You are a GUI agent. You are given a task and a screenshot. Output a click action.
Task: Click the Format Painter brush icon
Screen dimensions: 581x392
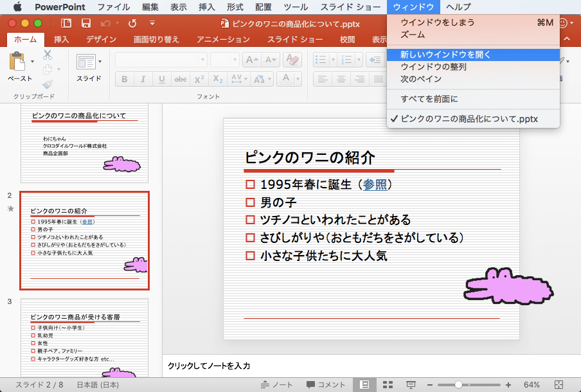click(48, 84)
